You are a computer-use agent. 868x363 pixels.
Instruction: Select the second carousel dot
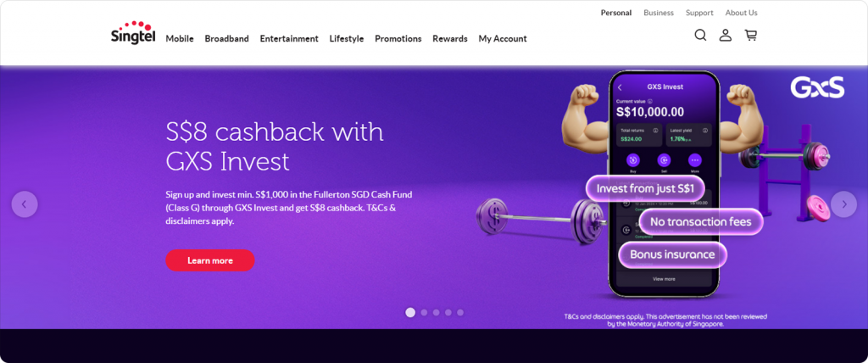[424, 313]
